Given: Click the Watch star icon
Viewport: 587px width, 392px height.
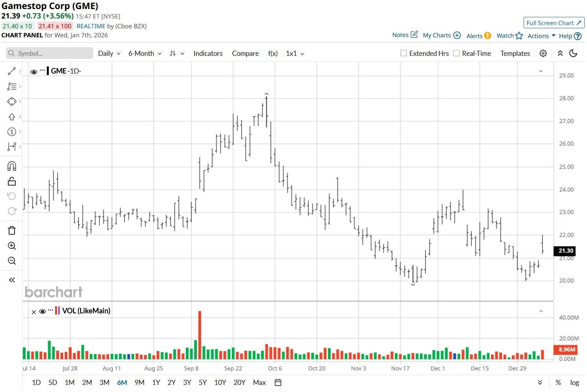Looking at the screenshot, I should tap(519, 36).
